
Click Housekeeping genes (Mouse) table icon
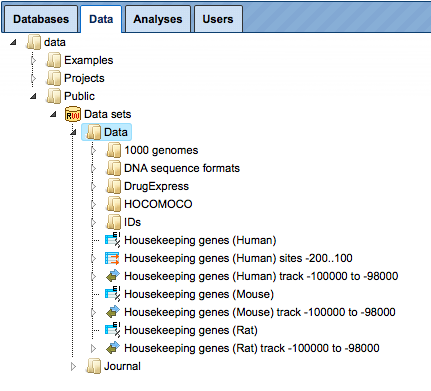(113, 294)
